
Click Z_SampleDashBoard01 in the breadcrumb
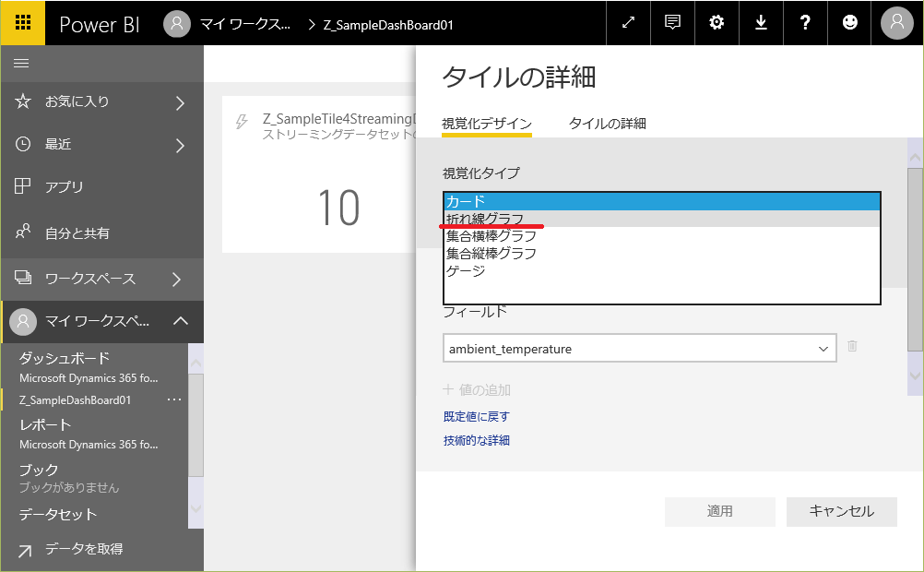[x=388, y=25]
